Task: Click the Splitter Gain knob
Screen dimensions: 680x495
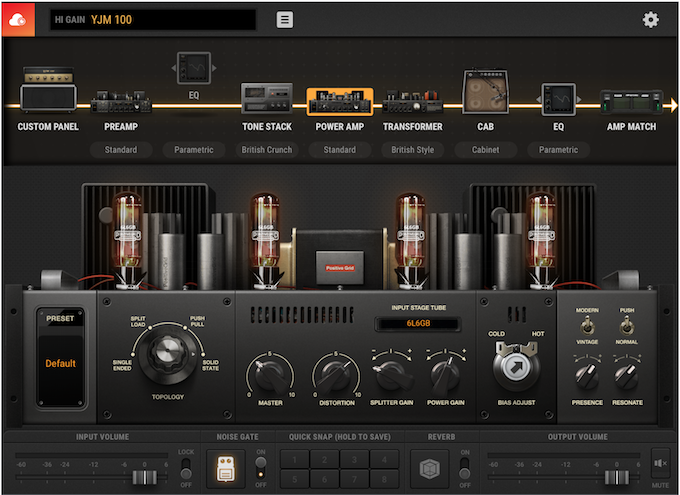Action: coord(391,374)
